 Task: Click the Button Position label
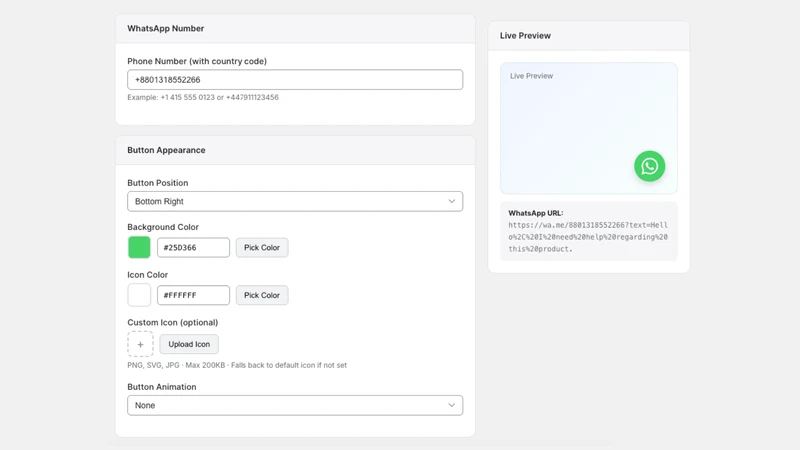[x=158, y=183]
